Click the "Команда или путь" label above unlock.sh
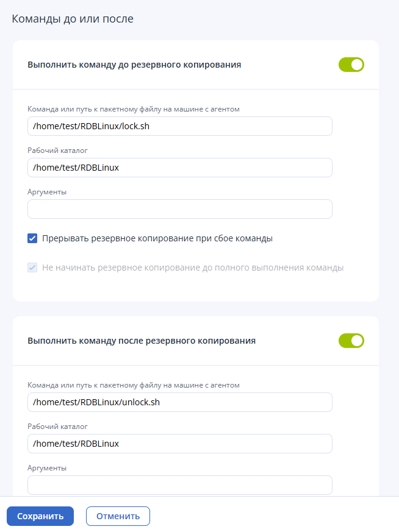 coord(134,385)
